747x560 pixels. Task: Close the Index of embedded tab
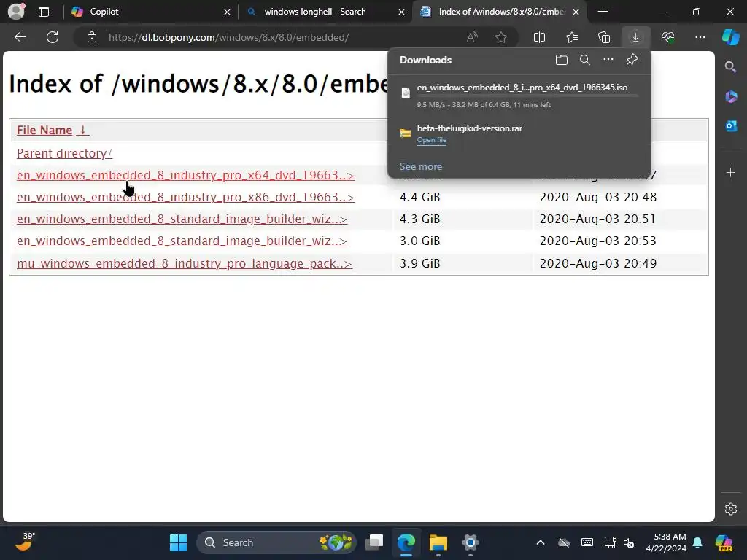[x=576, y=12]
